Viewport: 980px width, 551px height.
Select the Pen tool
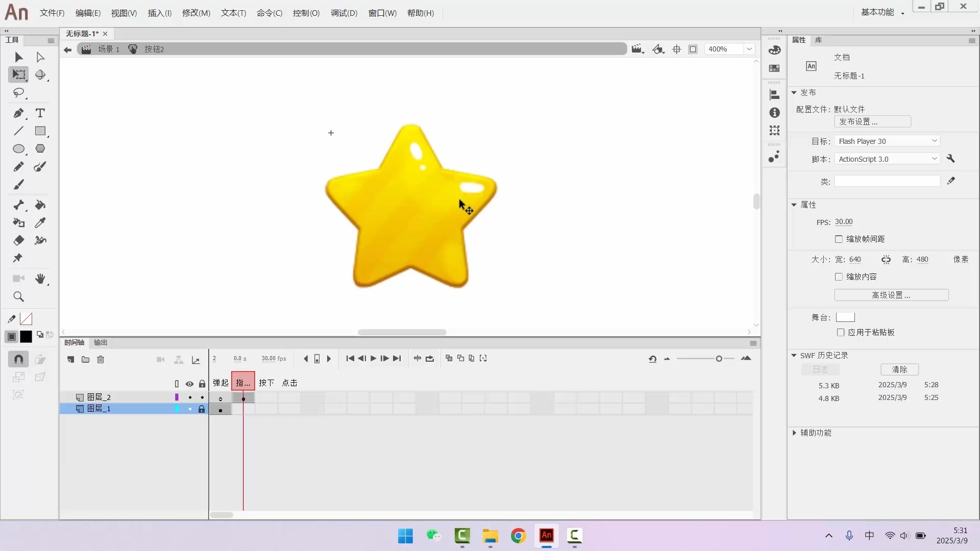[x=18, y=113]
